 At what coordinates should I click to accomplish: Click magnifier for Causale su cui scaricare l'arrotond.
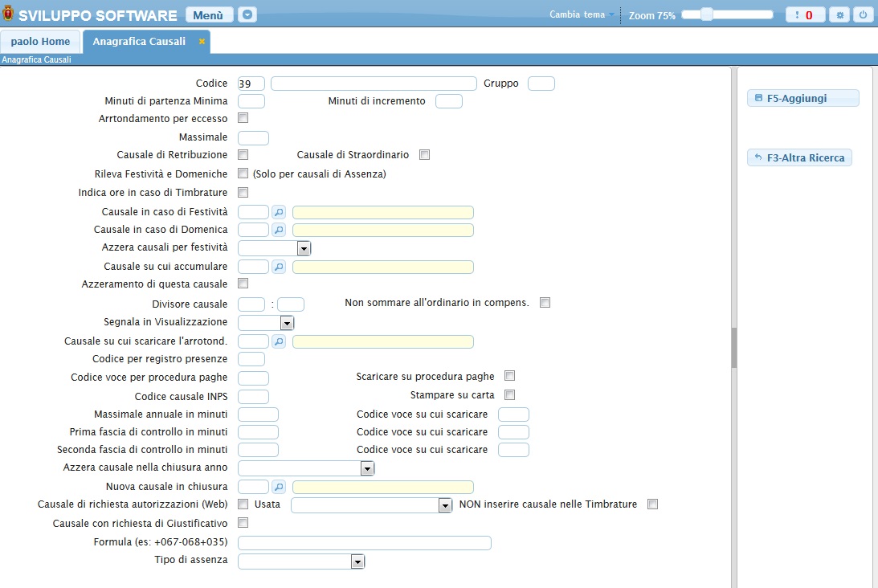[278, 341]
